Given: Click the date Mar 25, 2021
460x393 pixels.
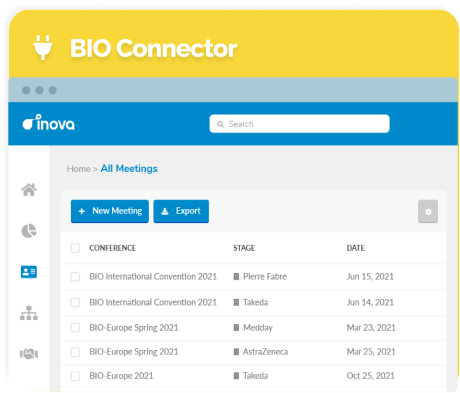Looking at the screenshot, I should 371,352.
